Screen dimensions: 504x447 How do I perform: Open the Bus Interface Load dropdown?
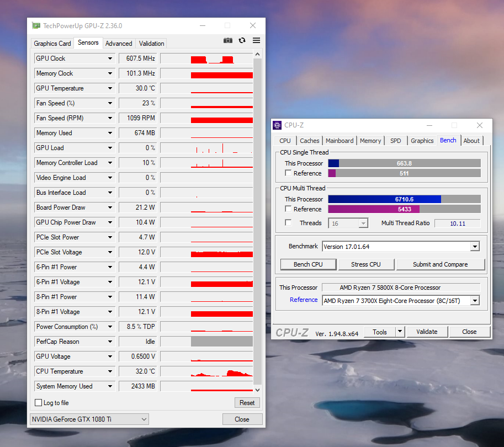[x=110, y=193]
